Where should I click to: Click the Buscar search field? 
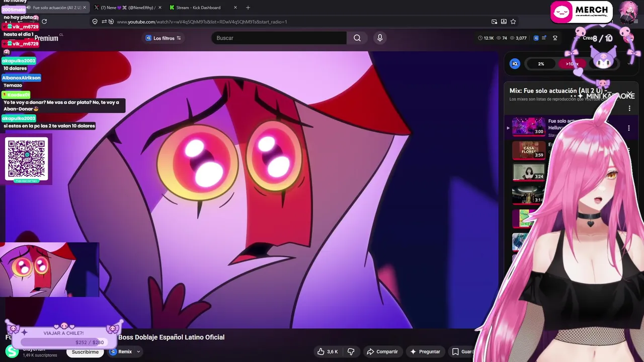pyautogui.click(x=279, y=38)
